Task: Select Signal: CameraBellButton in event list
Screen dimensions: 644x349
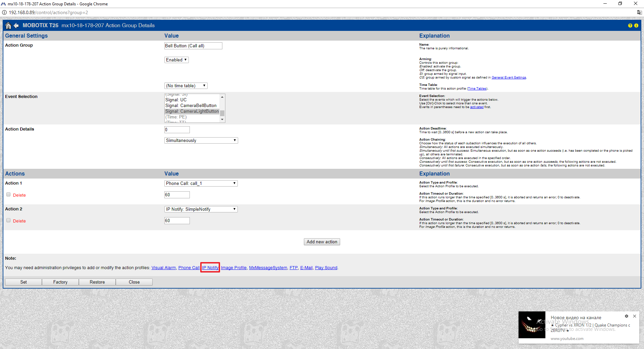Action: click(x=191, y=106)
